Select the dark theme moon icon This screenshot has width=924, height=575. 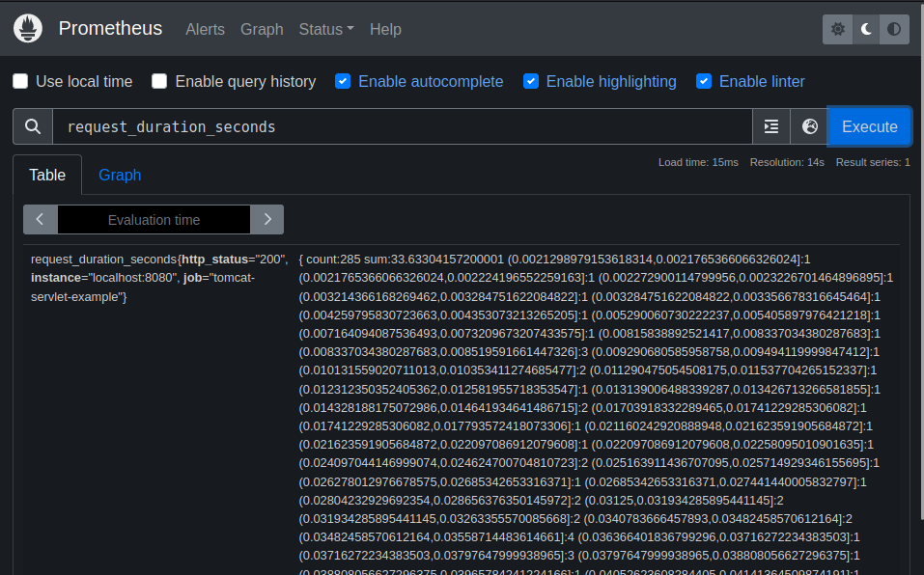pyautogui.click(x=866, y=29)
